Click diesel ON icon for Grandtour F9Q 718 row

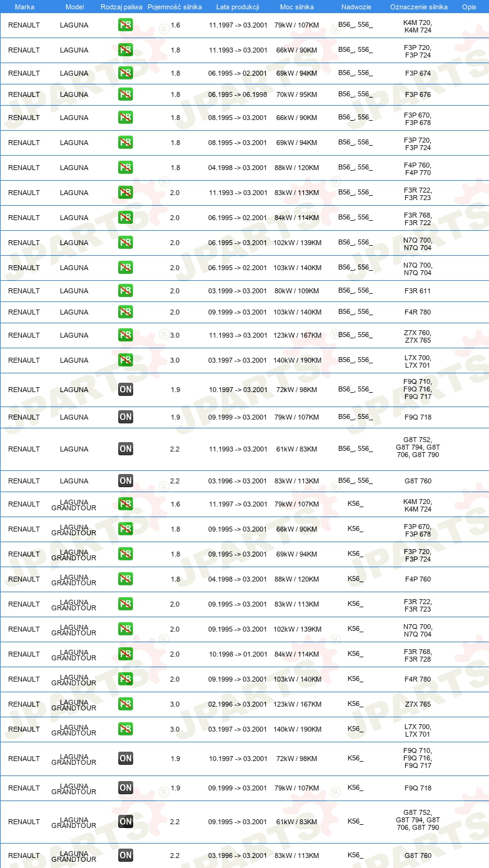click(x=126, y=788)
